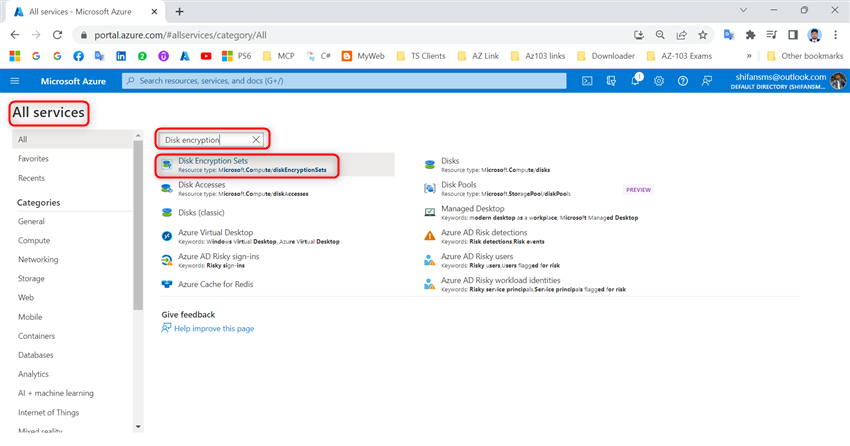This screenshot has height=446, width=850.
Task: Open the YouTube bookmark icon
Action: [206, 56]
